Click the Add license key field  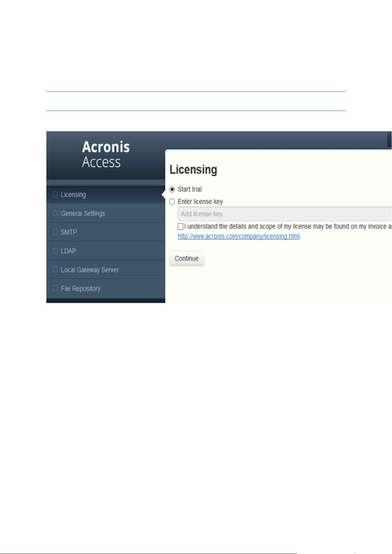285,214
